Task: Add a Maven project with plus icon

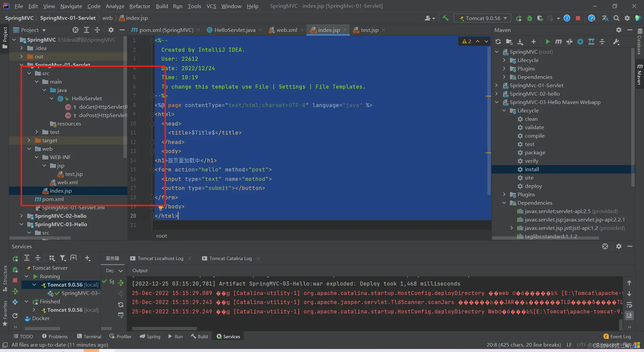Action: click(534, 42)
